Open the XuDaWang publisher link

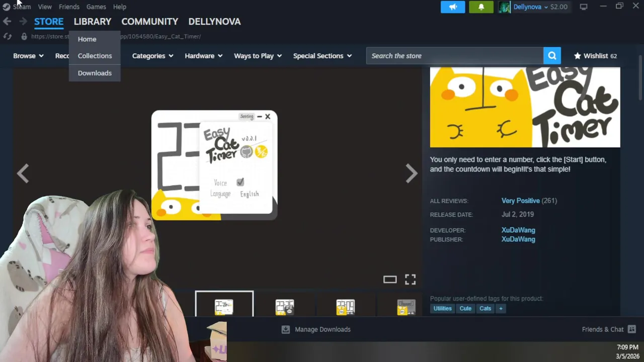(518, 239)
